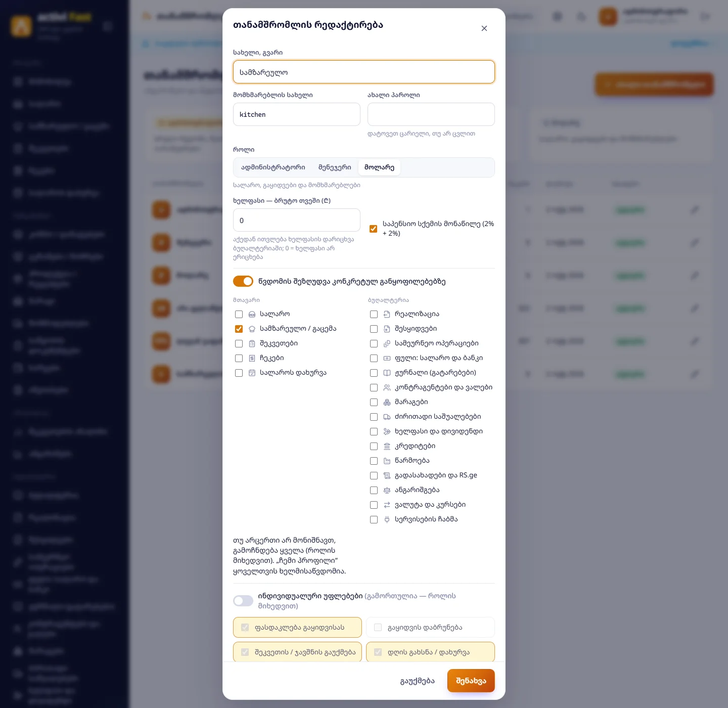Click the სამეურნეო ოპერაციები icon
The width and height of the screenshot is (728, 708).
pos(387,343)
